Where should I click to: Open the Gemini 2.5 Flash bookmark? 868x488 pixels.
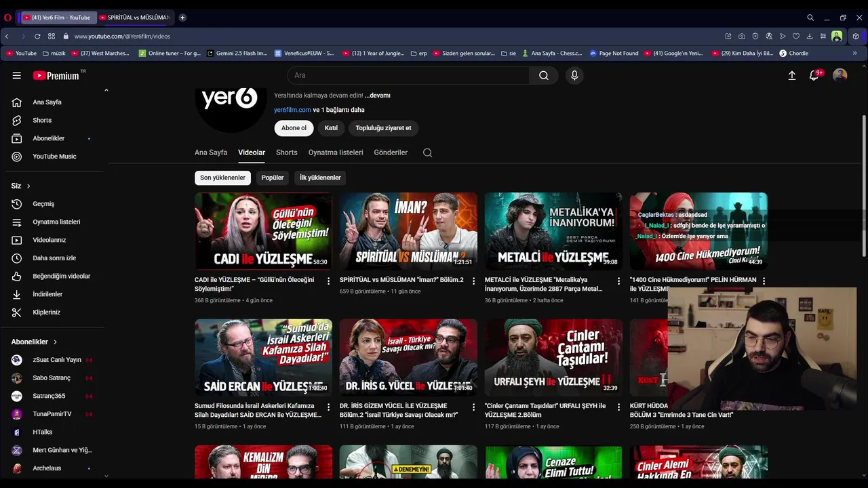click(x=237, y=53)
